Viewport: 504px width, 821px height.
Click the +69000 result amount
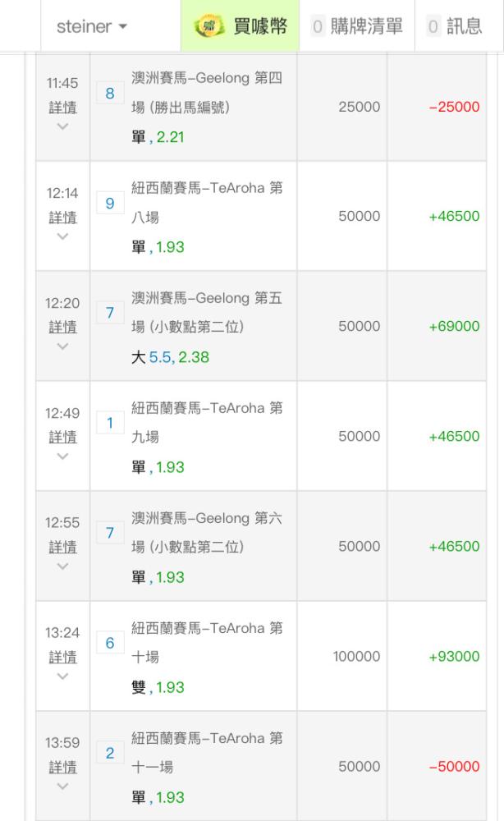454,326
